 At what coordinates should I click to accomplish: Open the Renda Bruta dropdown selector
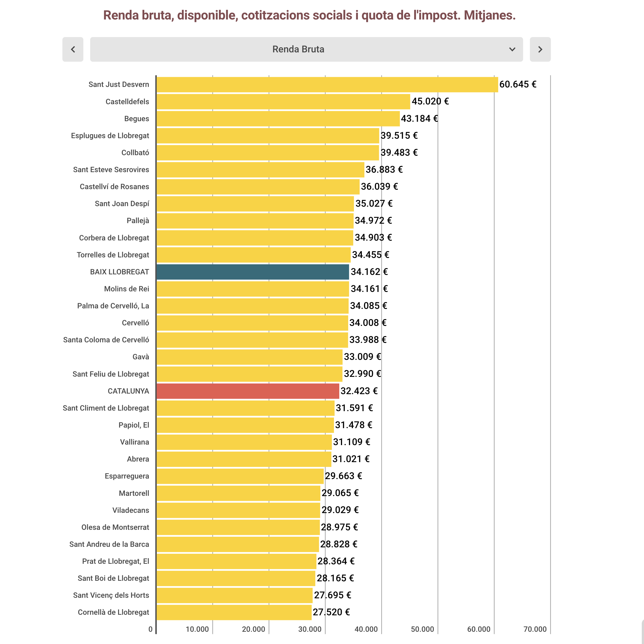tap(306, 49)
